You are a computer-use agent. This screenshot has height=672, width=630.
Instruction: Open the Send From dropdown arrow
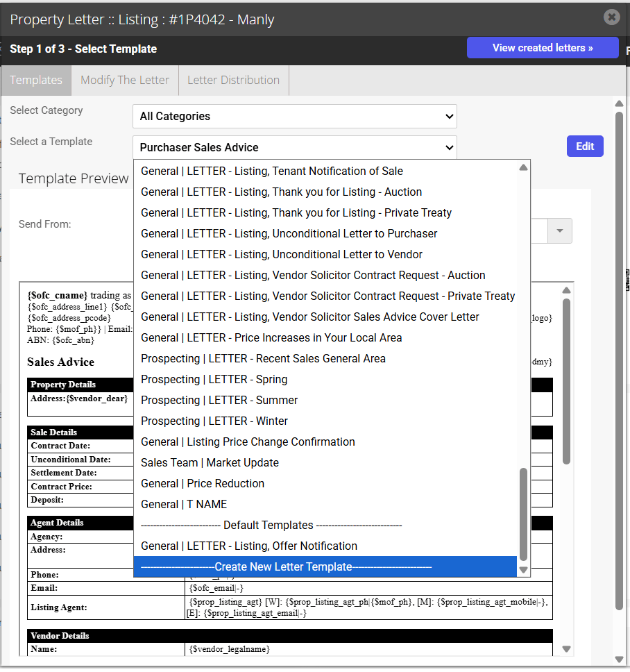coord(560,230)
